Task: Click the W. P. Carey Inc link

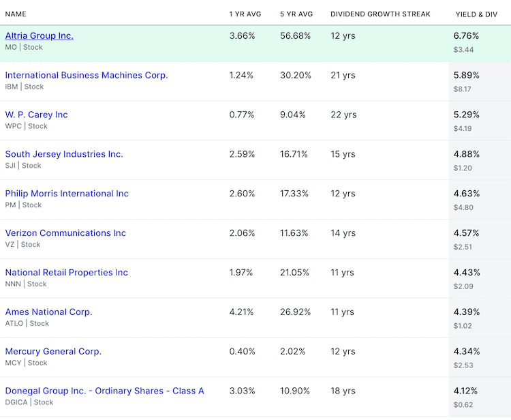Action: click(x=36, y=115)
